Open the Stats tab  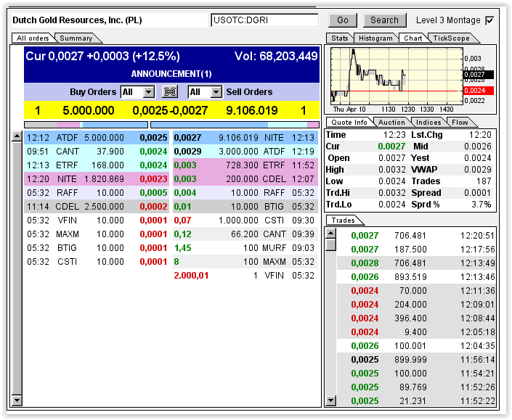pyautogui.click(x=340, y=38)
